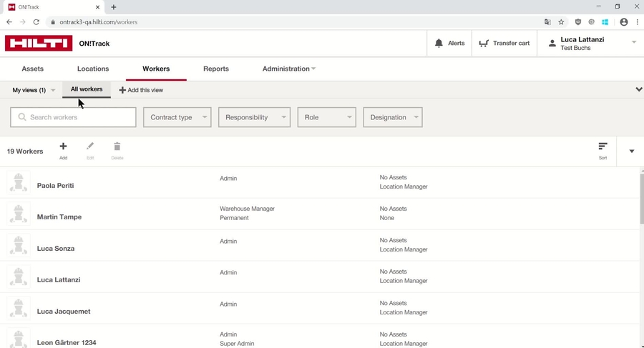
Task: Select the Luca Jacquemet name
Action: pos(64,311)
